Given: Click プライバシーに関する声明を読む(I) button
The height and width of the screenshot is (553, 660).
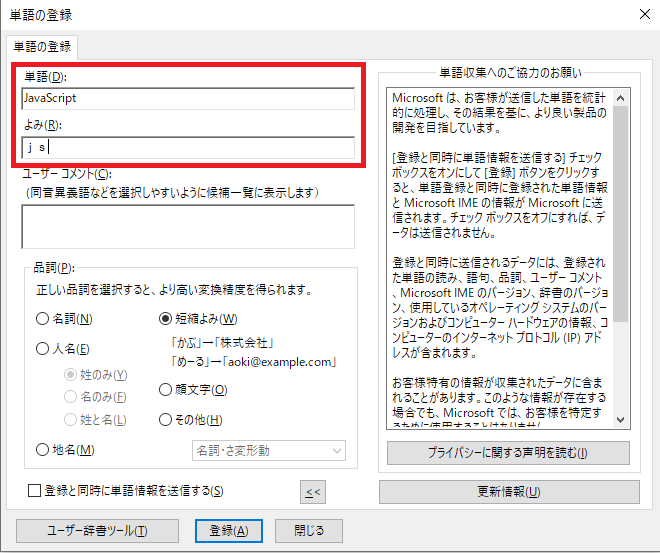Looking at the screenshot, I should (x=508, y=453).
